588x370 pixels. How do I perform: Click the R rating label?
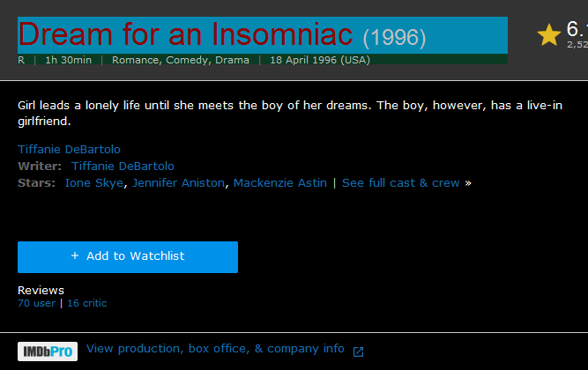(x=21, y=60)
